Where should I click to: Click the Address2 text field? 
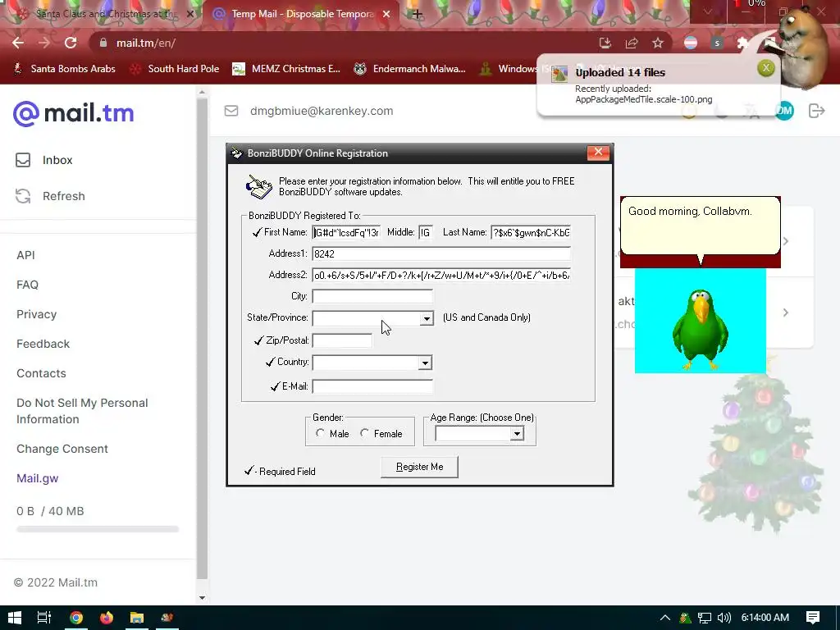tap(441, 276)
